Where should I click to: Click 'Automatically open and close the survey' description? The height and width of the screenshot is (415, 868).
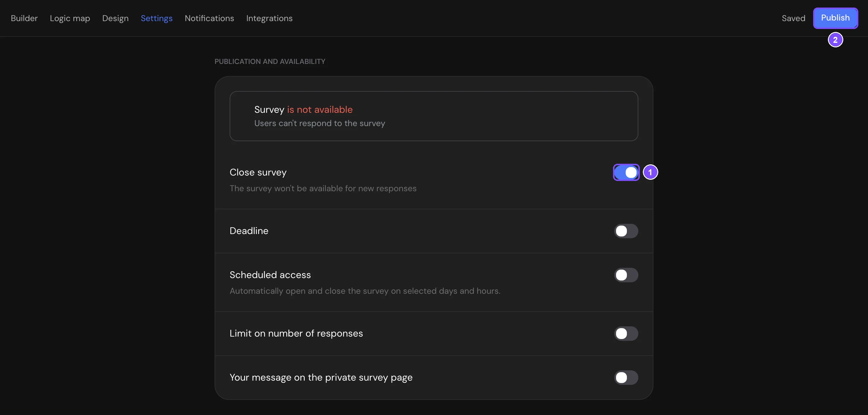[365, 291]
